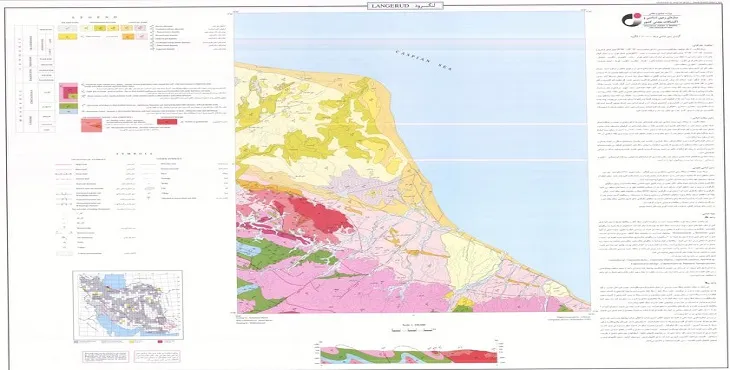730x370 pixels.
Task: Click the grey legend box in top legend row
Action: 68,28
